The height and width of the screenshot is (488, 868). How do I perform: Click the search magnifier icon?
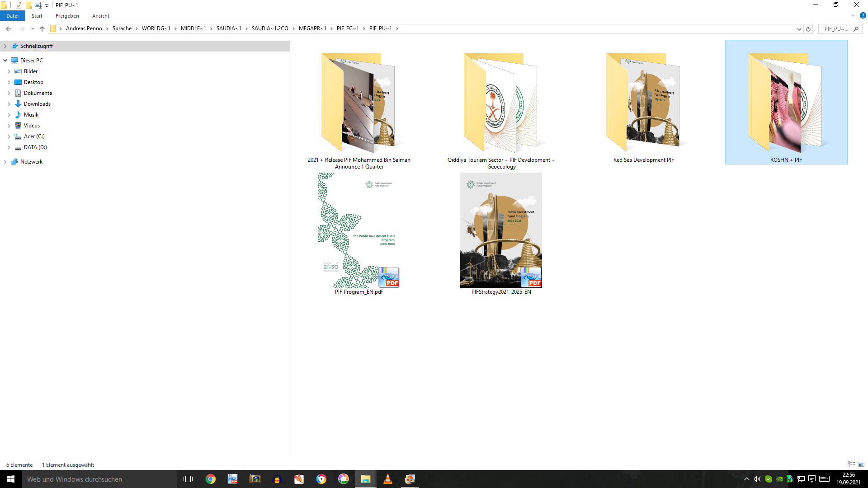856,29
